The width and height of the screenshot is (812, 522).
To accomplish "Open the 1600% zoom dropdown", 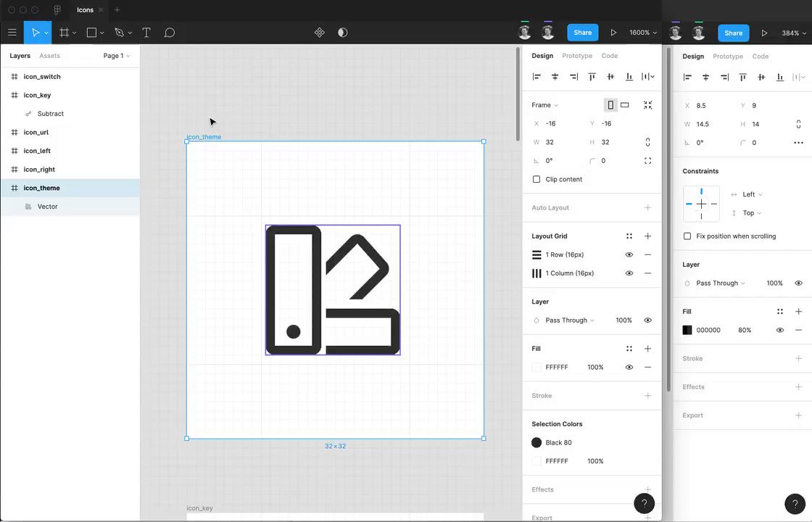I will pos(643,33).
